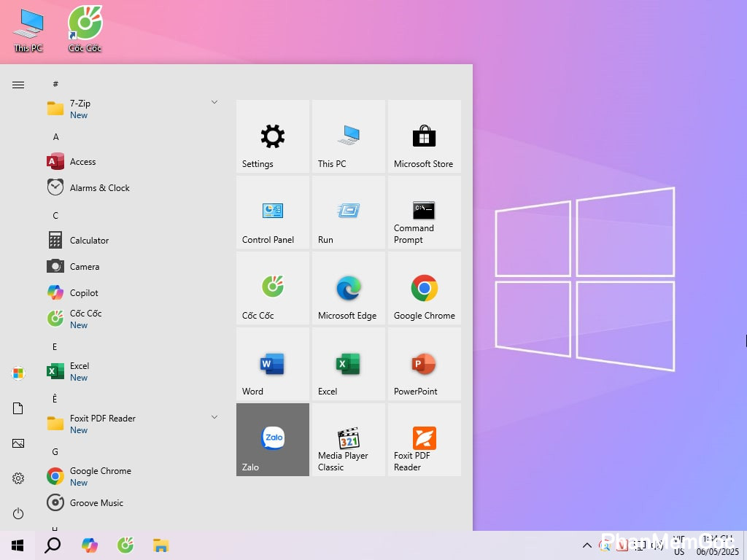
Task: Launch Microsoft Edge from pinned tiles
Action: (349, 288)
